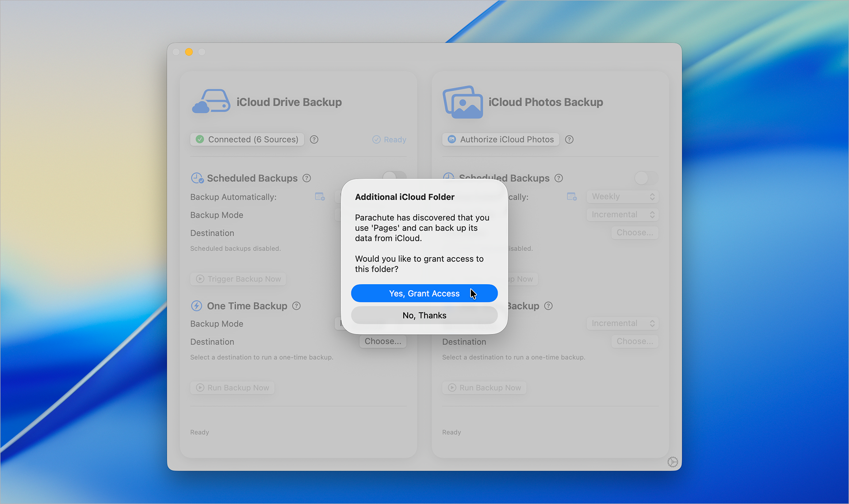Choose Drive one-time backup destination
The image size is (849, 504).
383,341
